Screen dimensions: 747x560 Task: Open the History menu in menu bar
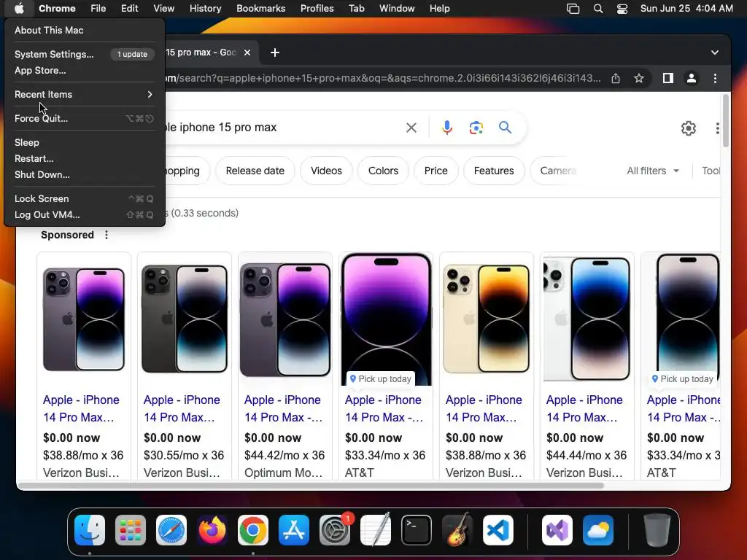coord(205,8)
